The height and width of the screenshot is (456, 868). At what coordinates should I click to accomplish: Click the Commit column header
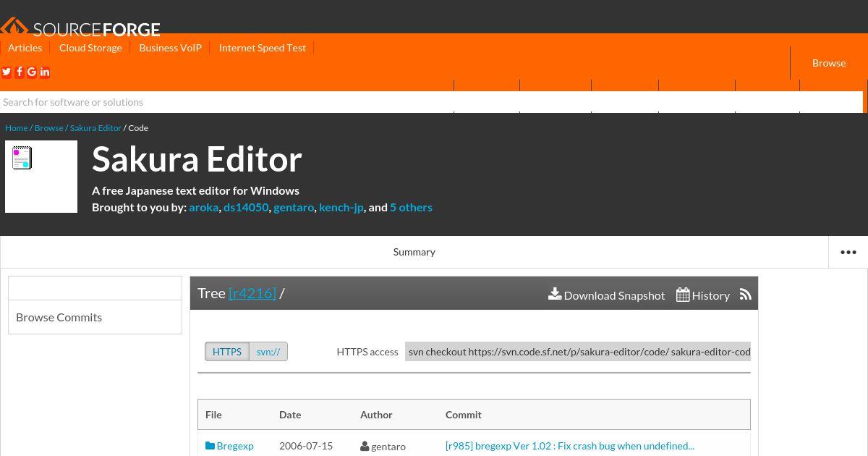(x=464, y=415)
